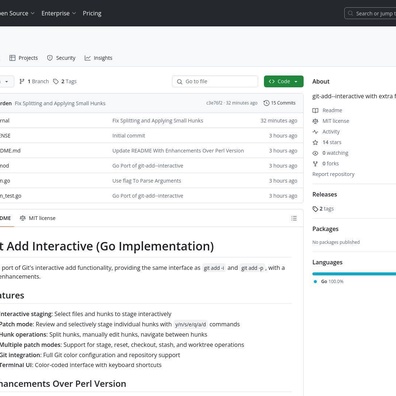This screenshot has width=396, height=396.
Task: Click the pulse icon beside Activity
Action: (x=315, y=132)
